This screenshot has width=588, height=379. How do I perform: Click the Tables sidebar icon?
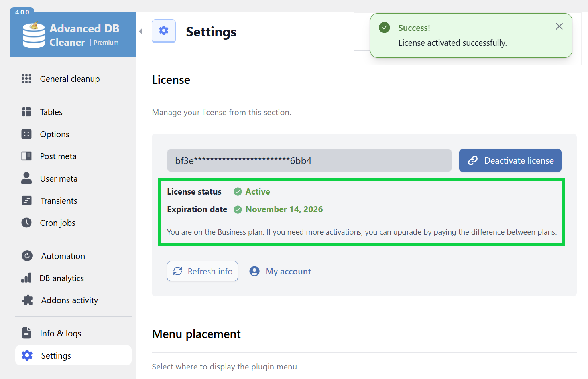(x=26, y=112)
